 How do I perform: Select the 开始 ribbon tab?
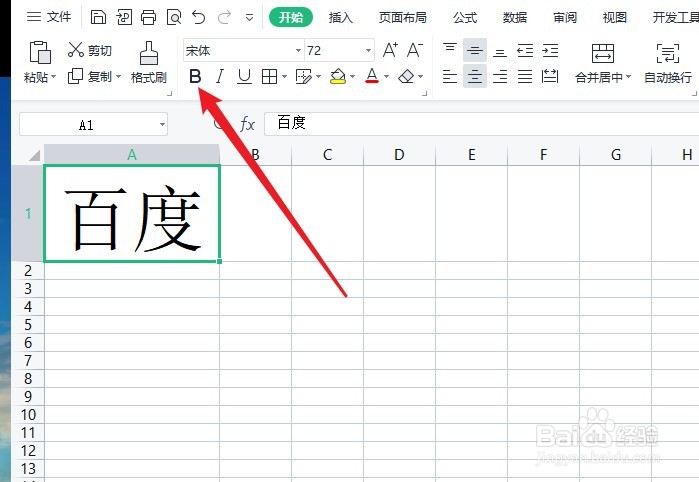(x=291, y=17)
